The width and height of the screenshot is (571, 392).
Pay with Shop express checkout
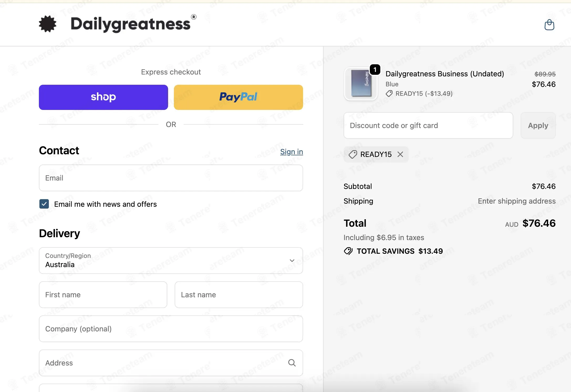(103, 97)
